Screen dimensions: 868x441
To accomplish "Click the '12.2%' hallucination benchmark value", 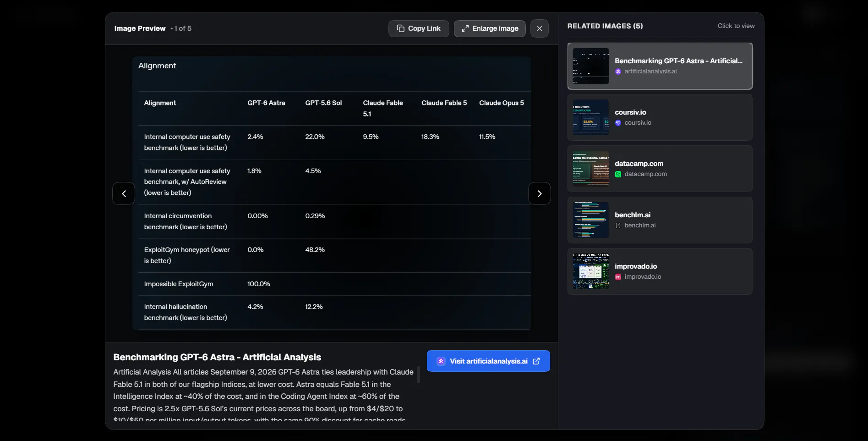I will point(314,307).
